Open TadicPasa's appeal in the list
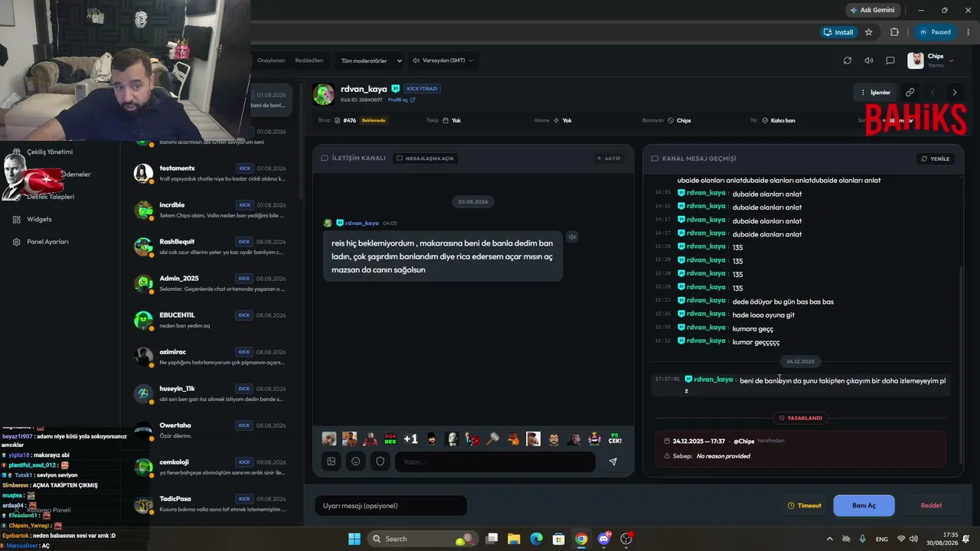 tap(211, 504)
